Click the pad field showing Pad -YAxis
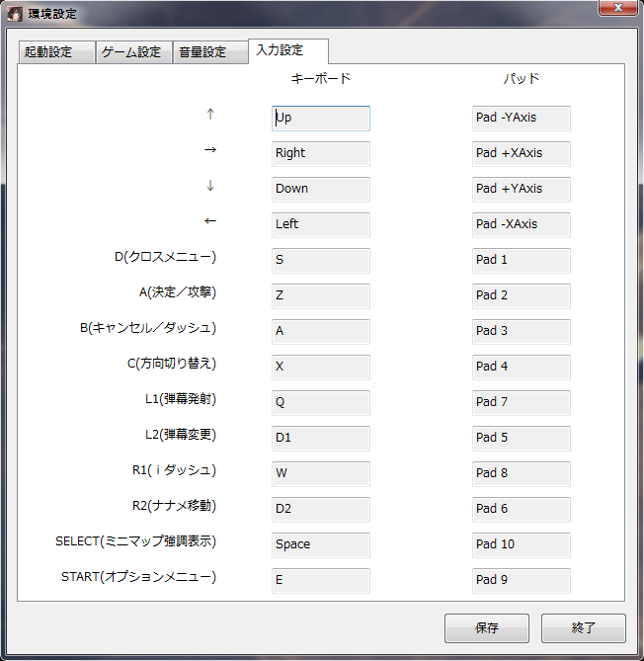This screenshot has width=644, height=661. 521,118
